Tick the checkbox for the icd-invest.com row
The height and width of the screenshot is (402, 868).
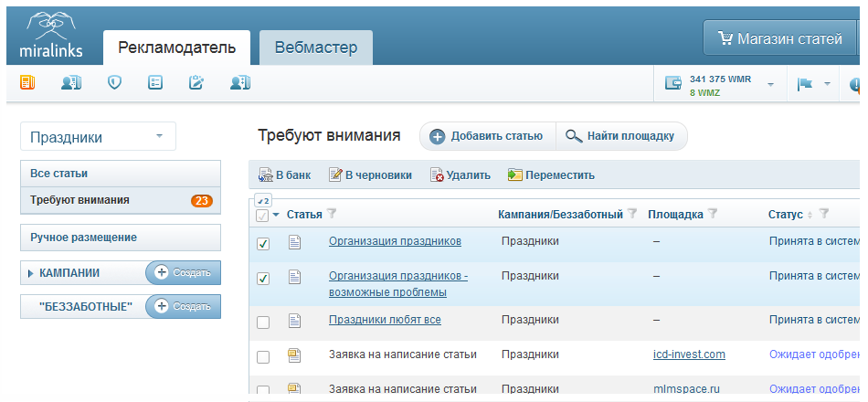[263, 356]
